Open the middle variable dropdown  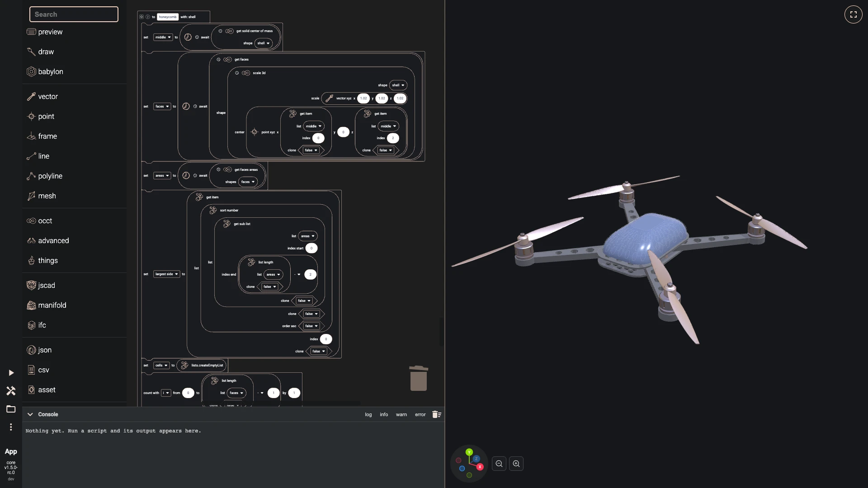pyautogui.click(x=163, y=38)
